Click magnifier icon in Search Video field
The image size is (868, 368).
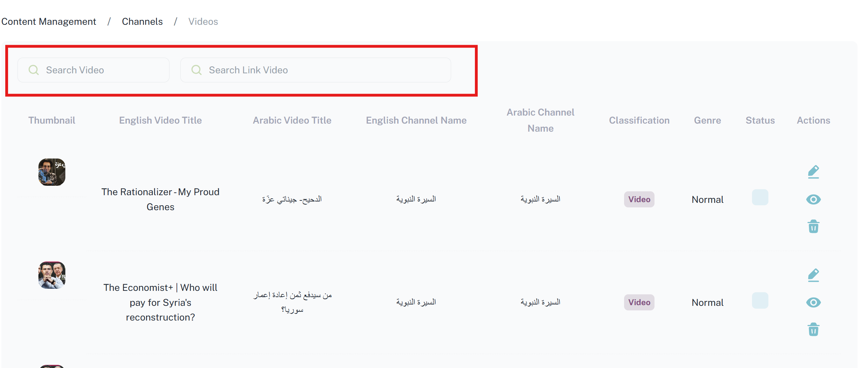pyautogui.click(x=34, y=70)
